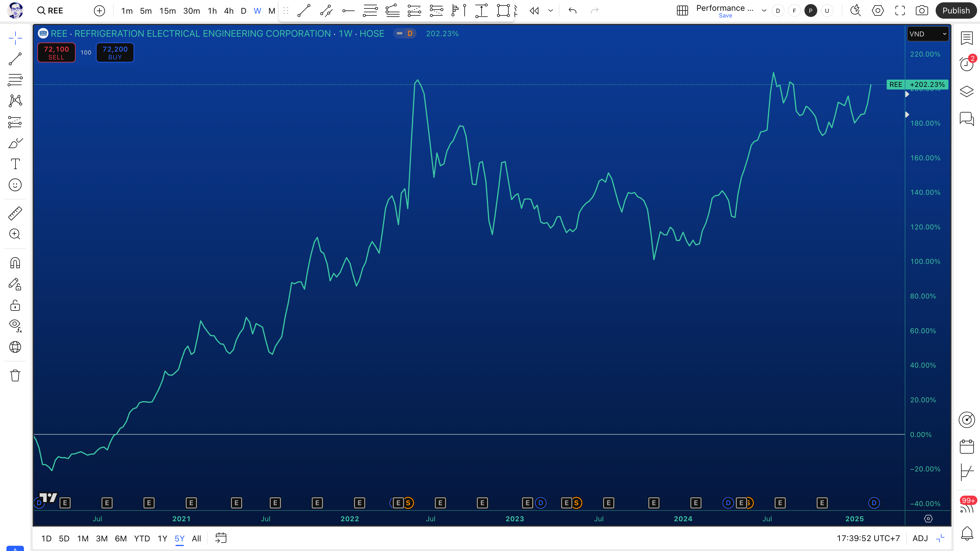Toggle the D circle button in header
Image resolution: width=980 pixels, height=551 pixels.
pos(778,11)
